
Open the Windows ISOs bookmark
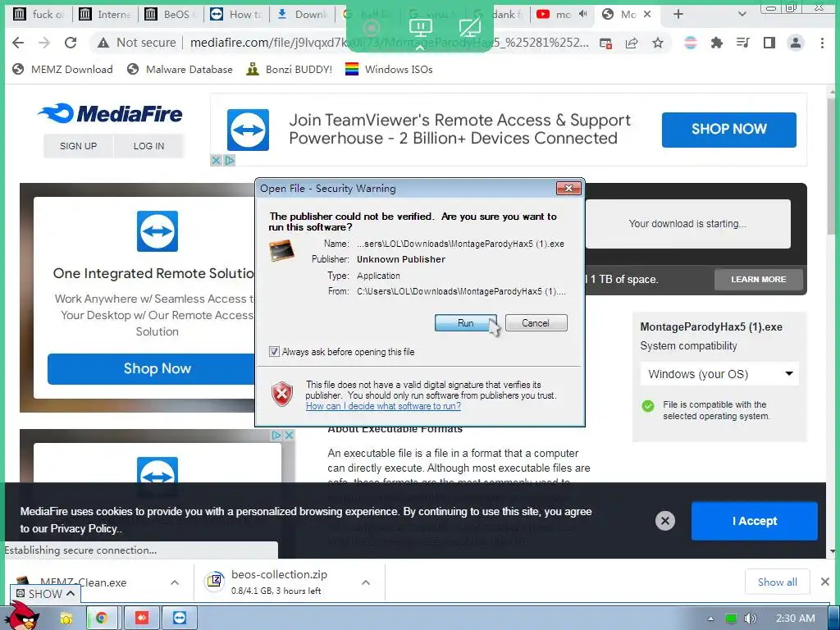point(389,69)
